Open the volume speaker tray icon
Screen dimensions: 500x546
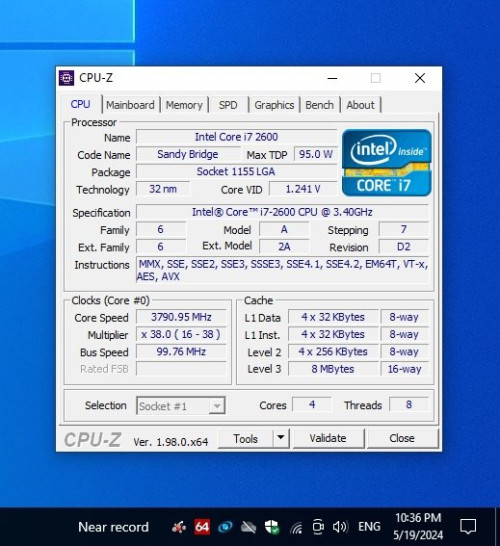[340, 527]
